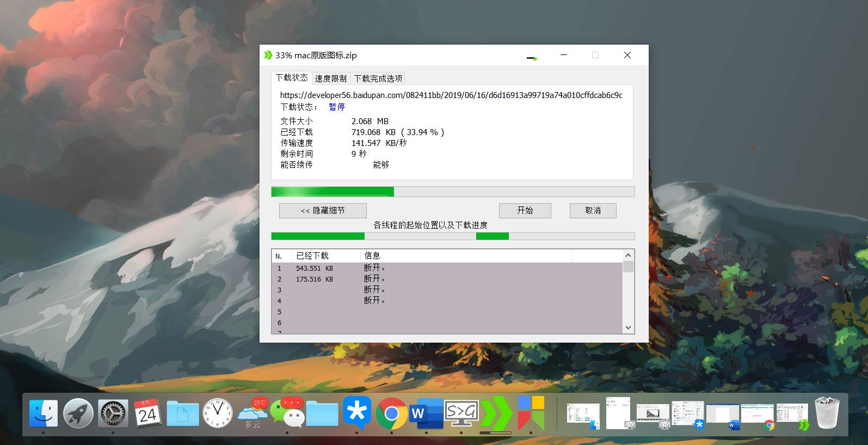Screen dimensions: 868x445
Task: Open the Trash bin in dock
Action: [x=827, y=413]
